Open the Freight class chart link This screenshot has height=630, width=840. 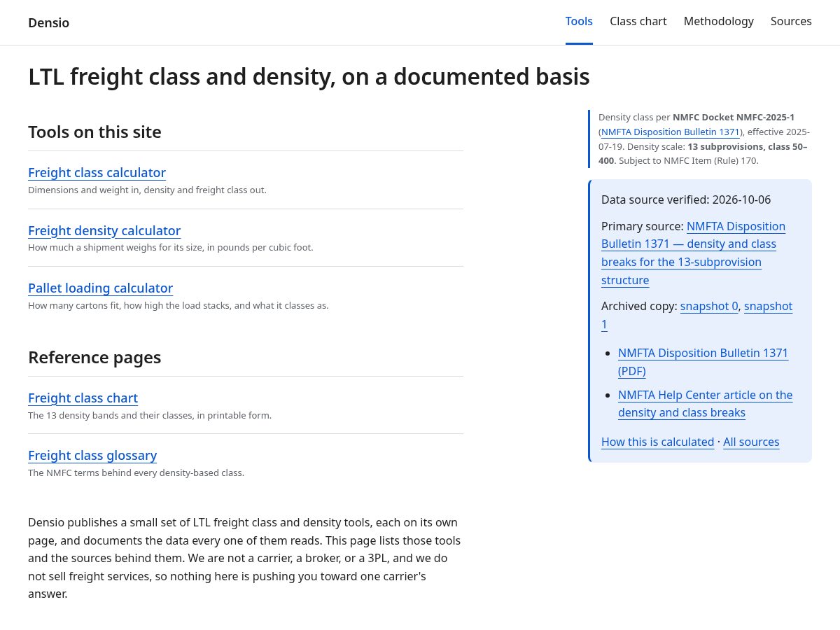click(83, 398)
